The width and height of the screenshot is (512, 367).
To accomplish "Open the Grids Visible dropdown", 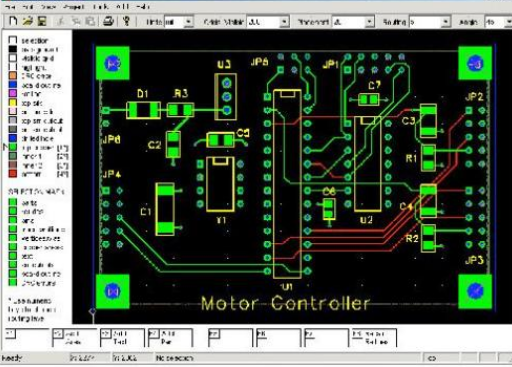I will pyautogui.click(x=284, y=22).
